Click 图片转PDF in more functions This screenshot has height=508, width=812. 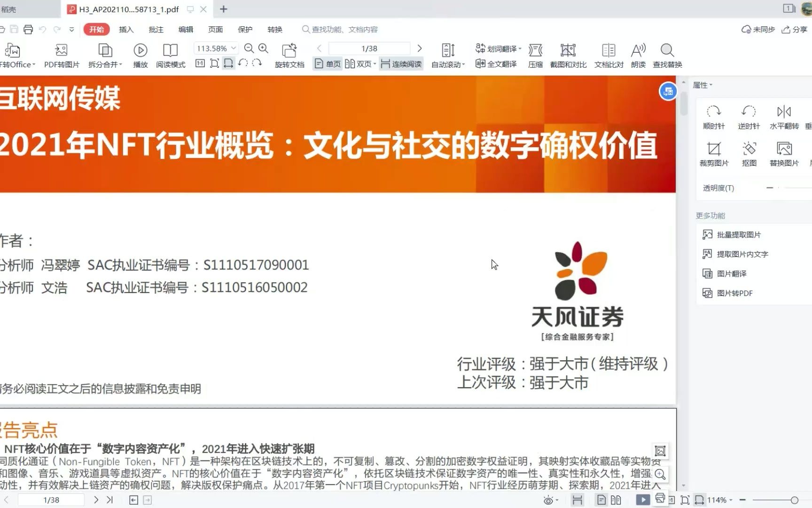point(734,293)
